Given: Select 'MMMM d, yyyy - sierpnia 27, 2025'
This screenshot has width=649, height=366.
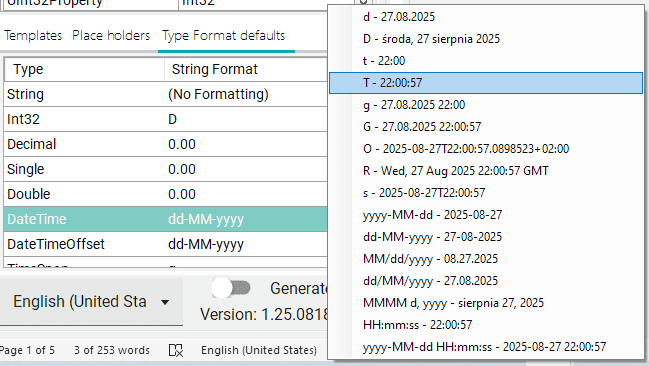Looking at the screenshot, I should (x=486, y=303).
